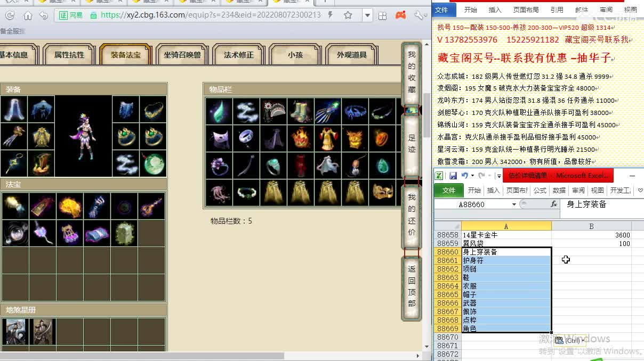Open the 坐骑召唤兽 tab

[182, 55]
